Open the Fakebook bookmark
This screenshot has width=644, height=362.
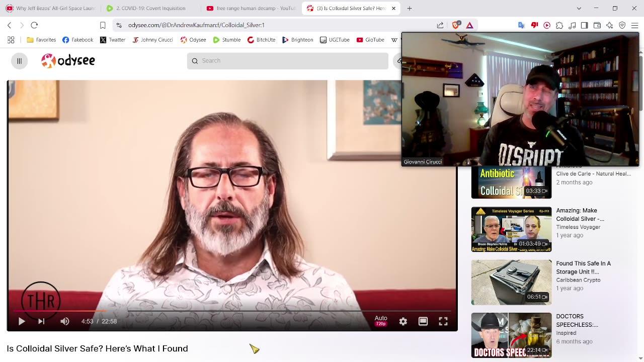coord(78,40)
